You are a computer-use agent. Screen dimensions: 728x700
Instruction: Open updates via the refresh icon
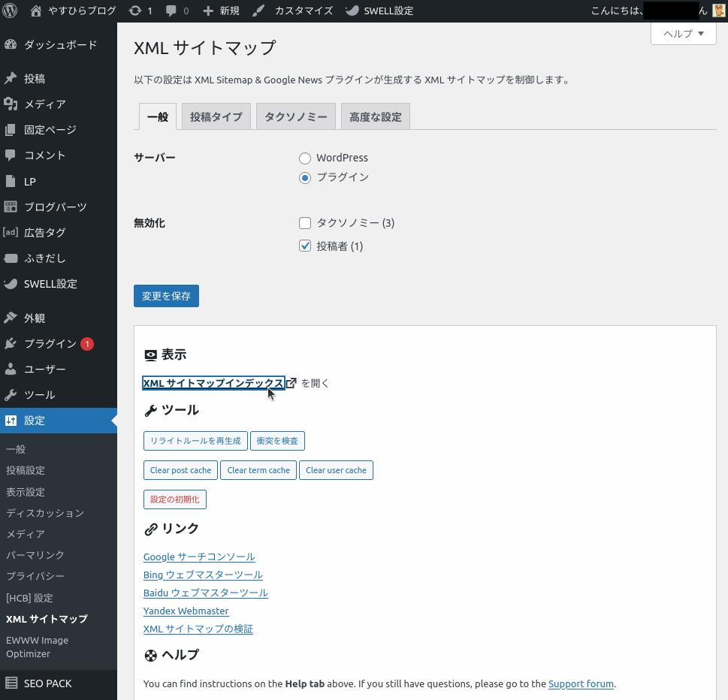click(x=134, y=11)
